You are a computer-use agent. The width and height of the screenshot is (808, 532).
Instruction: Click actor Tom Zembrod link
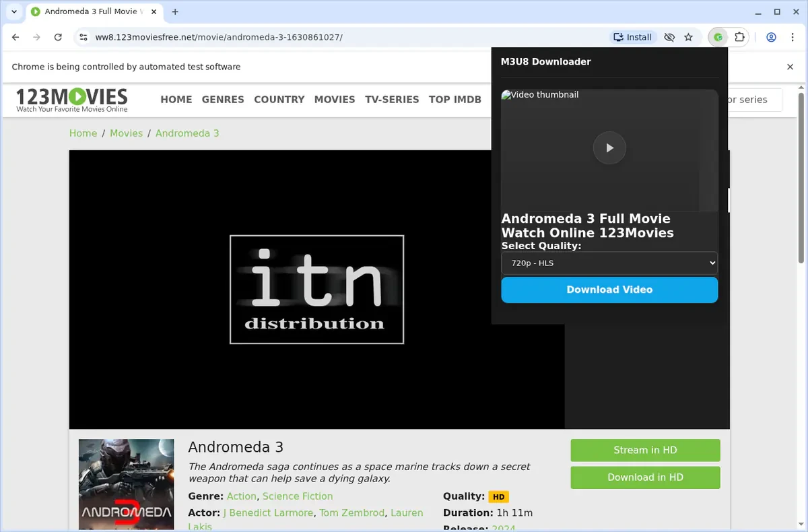pos(351,513)
